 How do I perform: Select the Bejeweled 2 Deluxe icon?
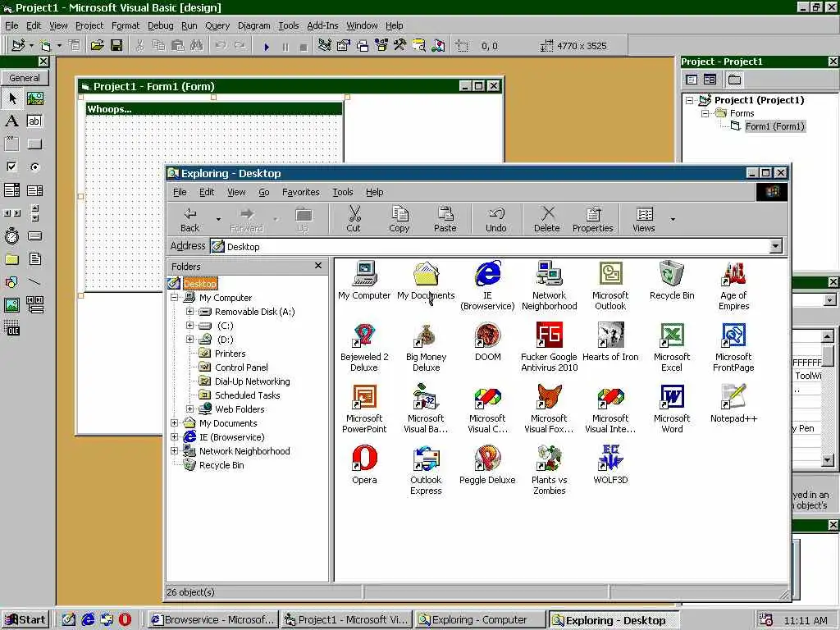[363, 348]
